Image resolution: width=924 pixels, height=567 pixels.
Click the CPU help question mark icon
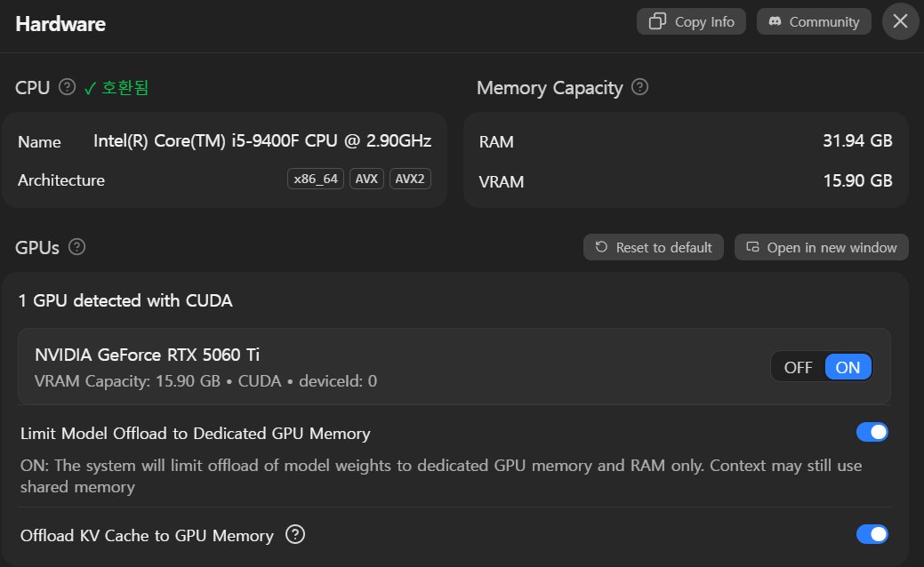coord(68,87)
